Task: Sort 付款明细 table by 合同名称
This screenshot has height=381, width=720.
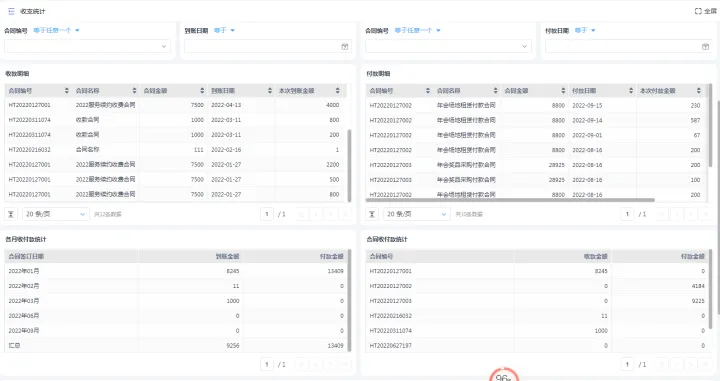Action: click(495, 91)
